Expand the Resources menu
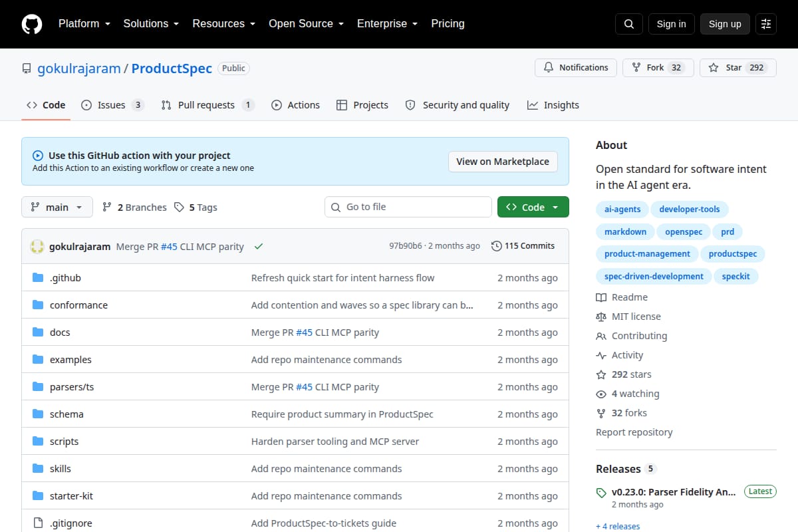Image resolution: width=798 pixels, height=532 pixels. (x=223, y=24)
